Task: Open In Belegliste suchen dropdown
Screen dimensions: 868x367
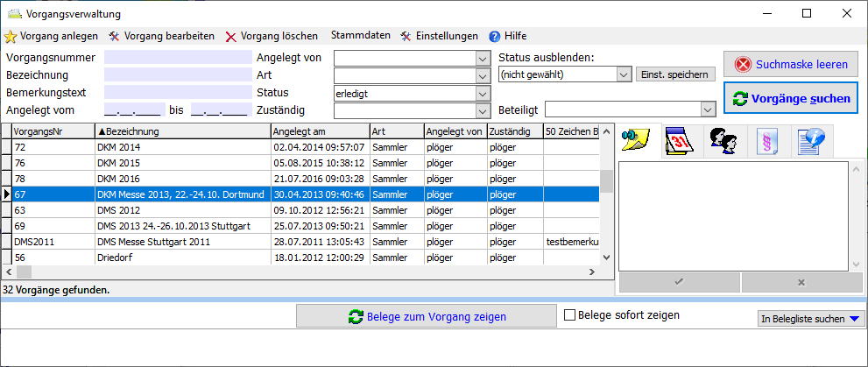Action: [810, 319]
